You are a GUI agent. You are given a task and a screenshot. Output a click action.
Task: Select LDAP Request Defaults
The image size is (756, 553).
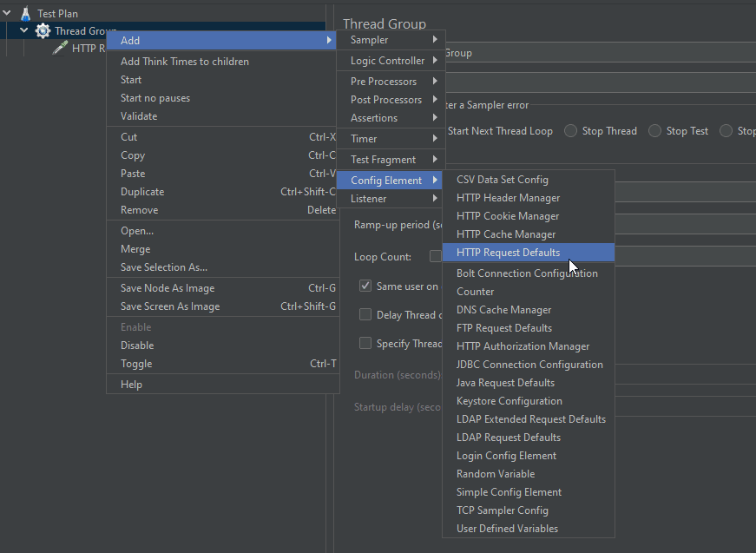(529, 438)
